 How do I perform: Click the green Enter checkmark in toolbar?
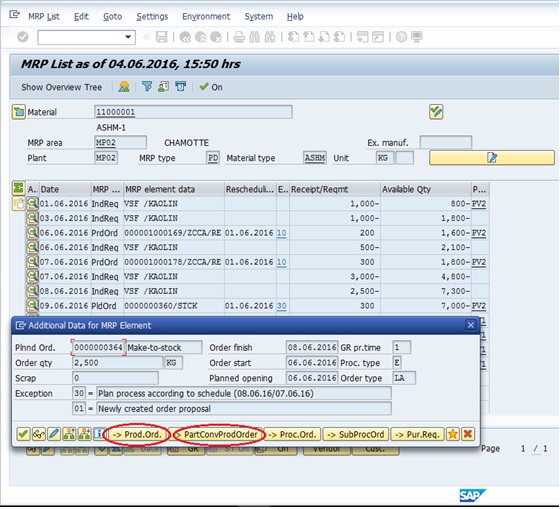[x=23, y=37]
